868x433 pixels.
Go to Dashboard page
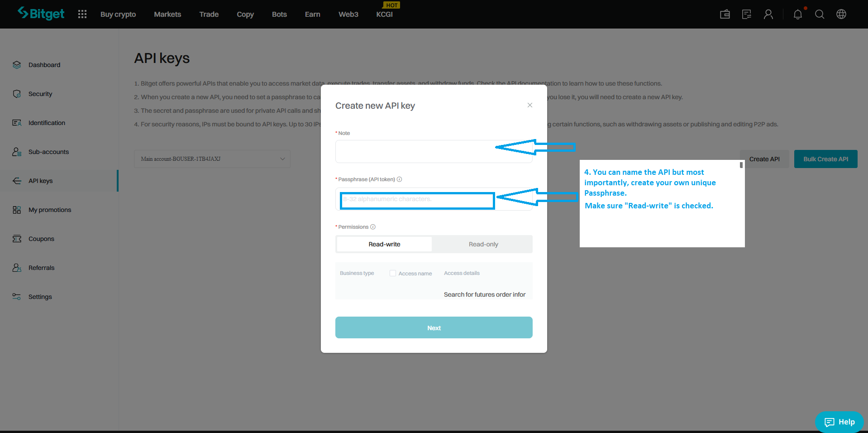[x=44, y=65]
